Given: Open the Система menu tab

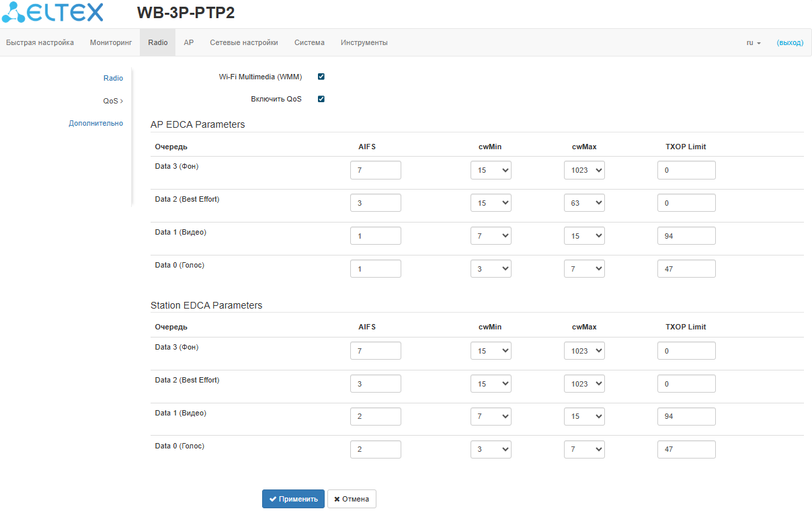Looking at the screenshot, I should [x=309, y=42].
